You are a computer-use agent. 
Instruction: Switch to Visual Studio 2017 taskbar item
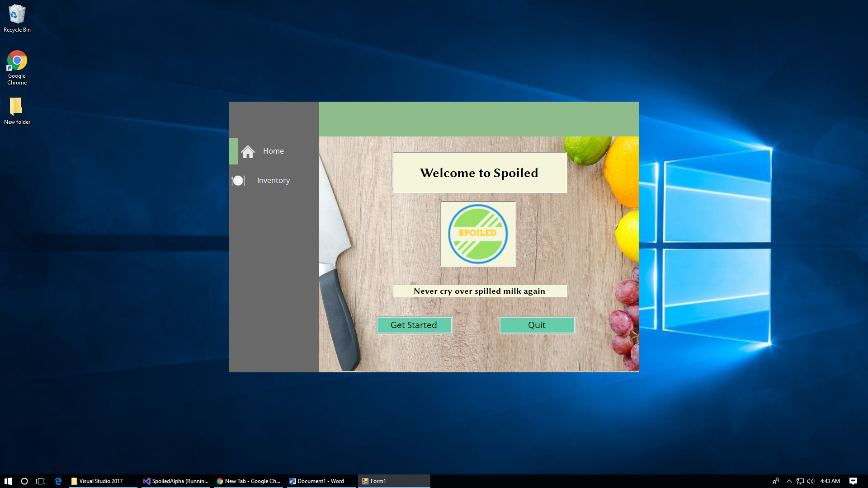click(102, 481)
